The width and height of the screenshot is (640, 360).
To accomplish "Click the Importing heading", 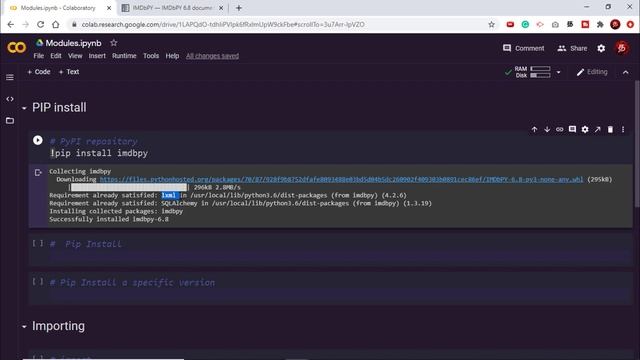I will point(58,326).
